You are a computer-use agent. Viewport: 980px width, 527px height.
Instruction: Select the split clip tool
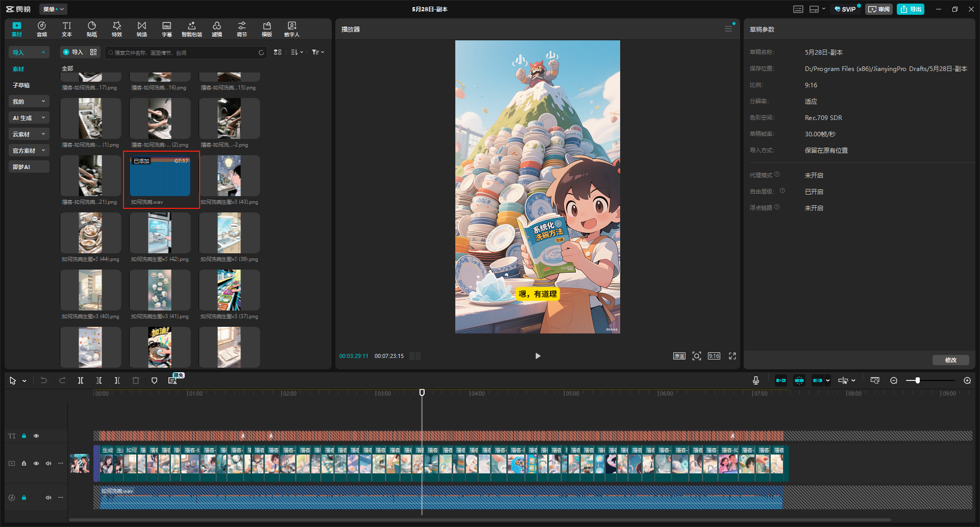[x=81, y=380]
